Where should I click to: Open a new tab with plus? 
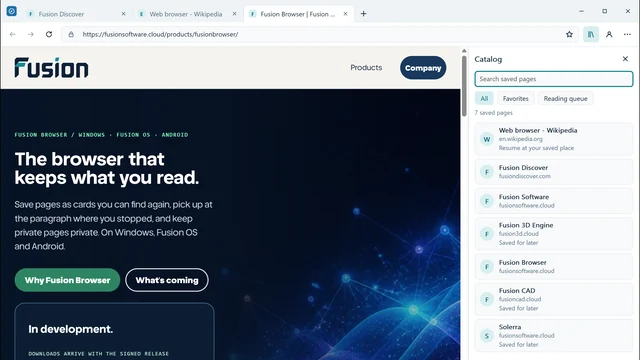tap(363, 14)
